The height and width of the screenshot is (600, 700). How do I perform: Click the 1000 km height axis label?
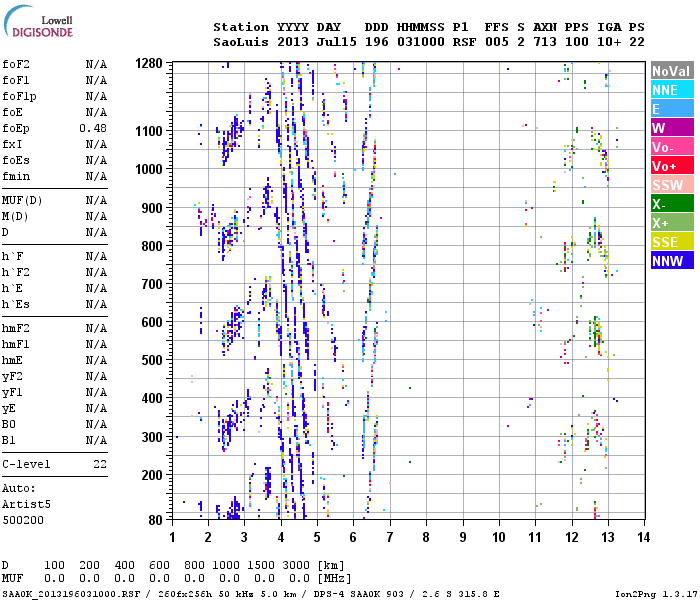pos(149,170)
